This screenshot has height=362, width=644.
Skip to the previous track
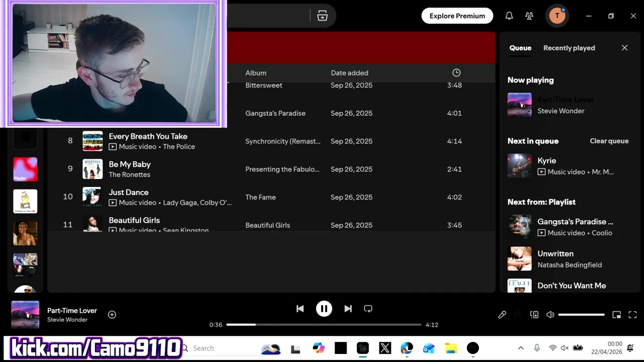[300, 309]
